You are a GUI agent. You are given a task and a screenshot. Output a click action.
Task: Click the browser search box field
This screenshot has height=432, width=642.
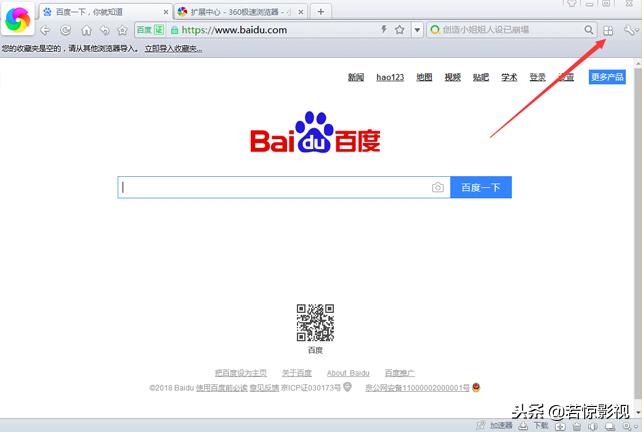512,29
